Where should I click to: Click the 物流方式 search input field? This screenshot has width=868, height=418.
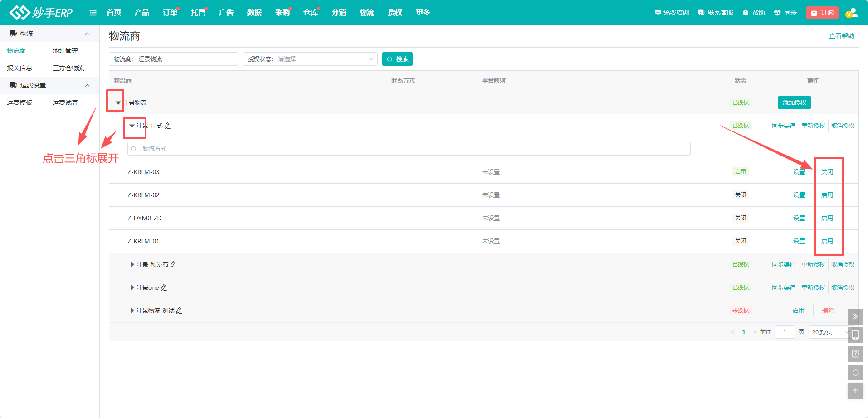click(x=408, y=149)
